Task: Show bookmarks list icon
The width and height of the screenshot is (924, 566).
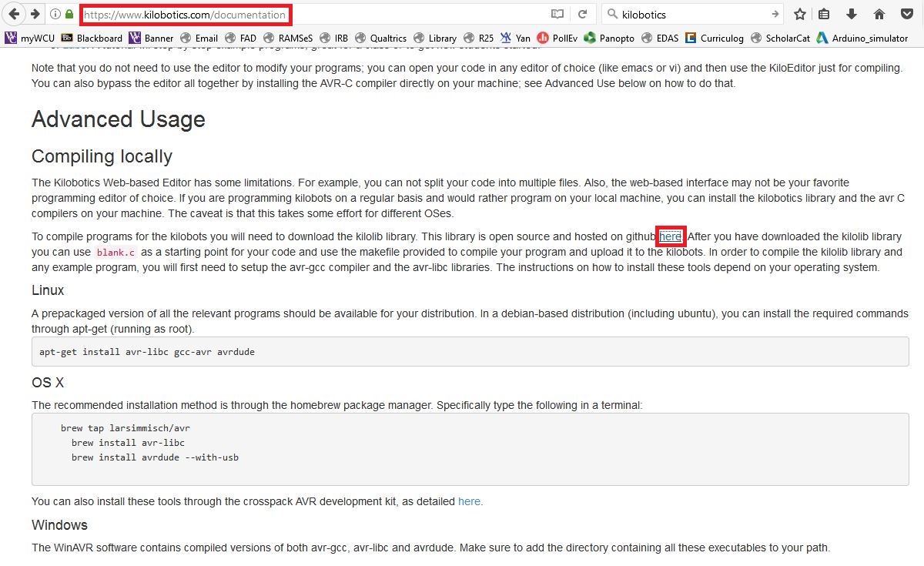Action: pyautogui.click(x=824, y=15)
